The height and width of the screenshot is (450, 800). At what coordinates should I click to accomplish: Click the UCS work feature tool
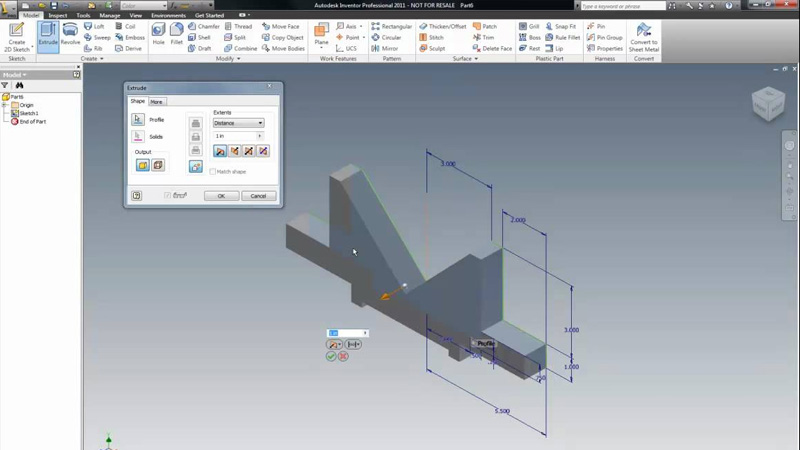[346, 48]
